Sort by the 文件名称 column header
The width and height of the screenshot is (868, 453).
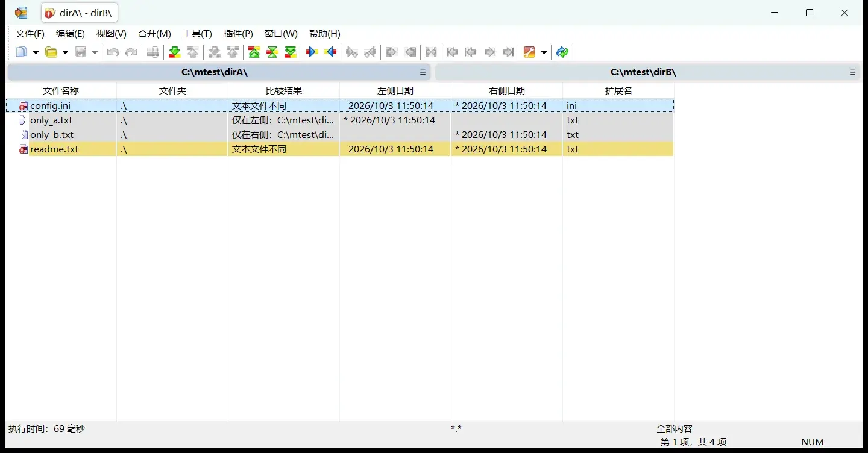[x=61, y=91]
